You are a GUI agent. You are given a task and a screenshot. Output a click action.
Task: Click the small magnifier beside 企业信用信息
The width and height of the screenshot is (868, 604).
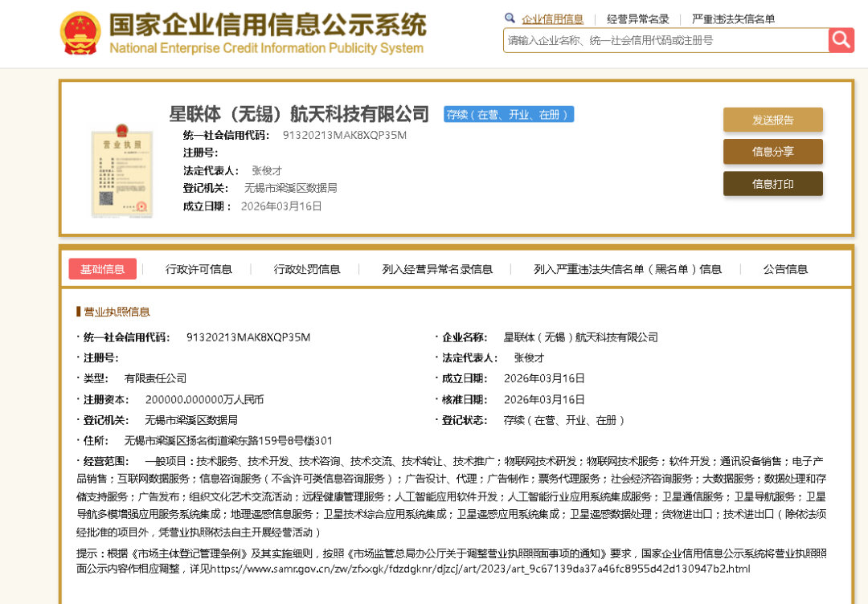pos(510,18)
